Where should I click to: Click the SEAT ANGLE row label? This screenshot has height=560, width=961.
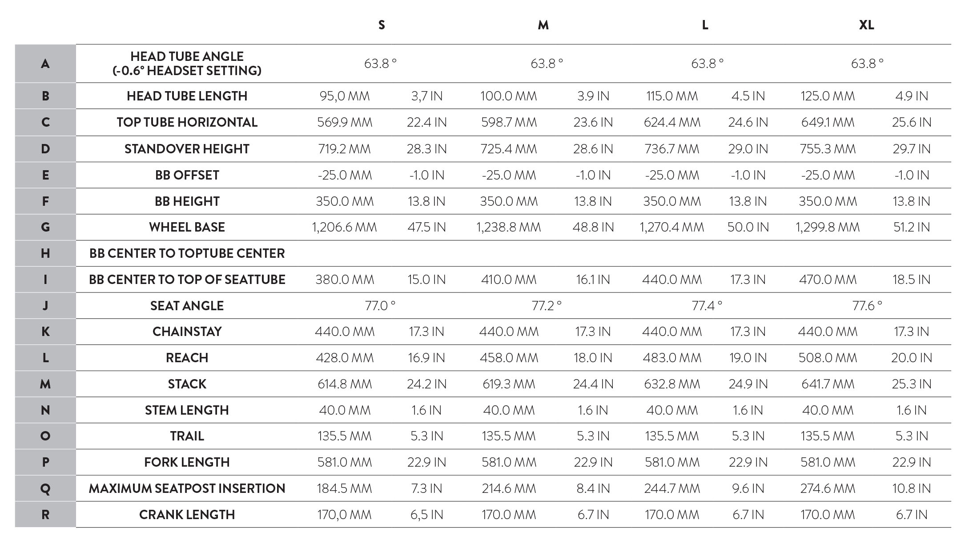click(x=187, y=306)
